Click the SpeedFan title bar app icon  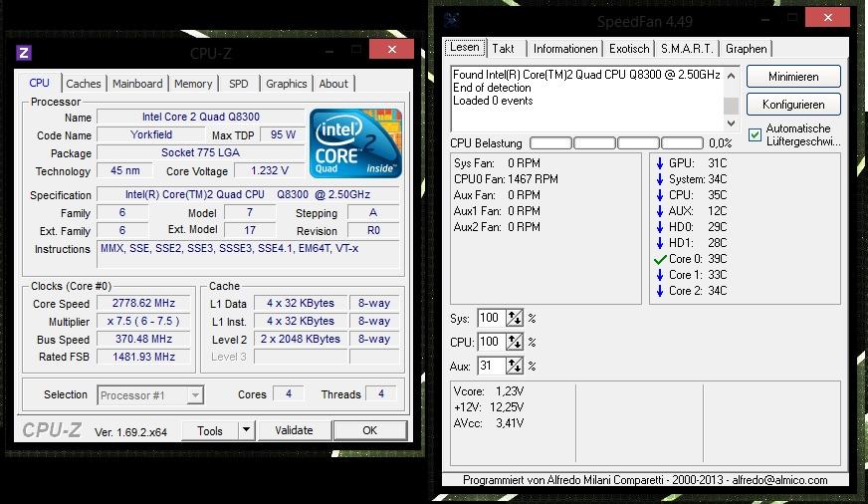(x=452, y=21)
